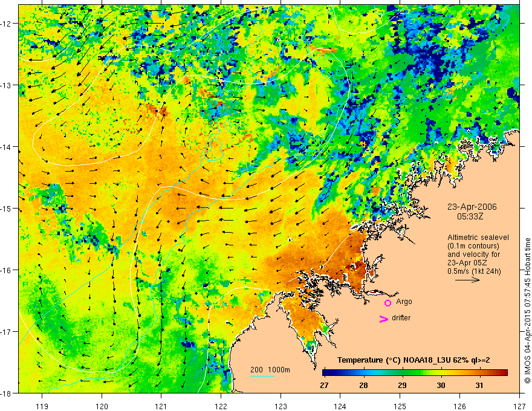Click the magenta drifter arrow legend symbol
The image size is (532, 411).
point(384,319)
